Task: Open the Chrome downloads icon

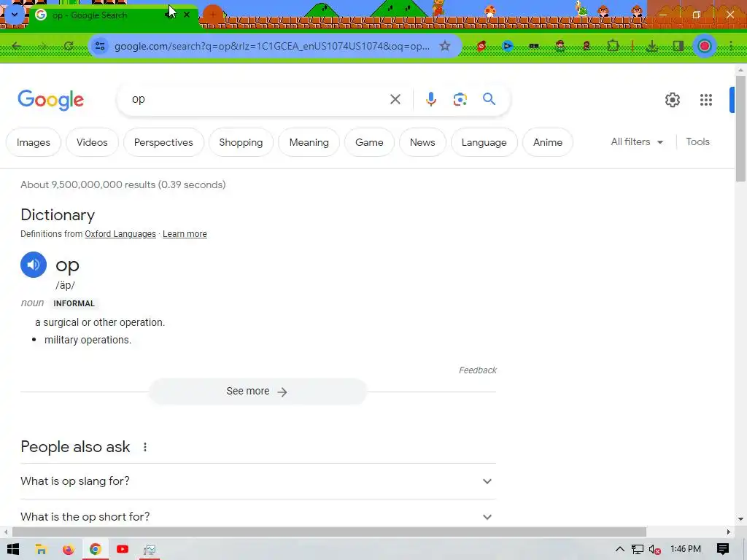Action: 651,46
